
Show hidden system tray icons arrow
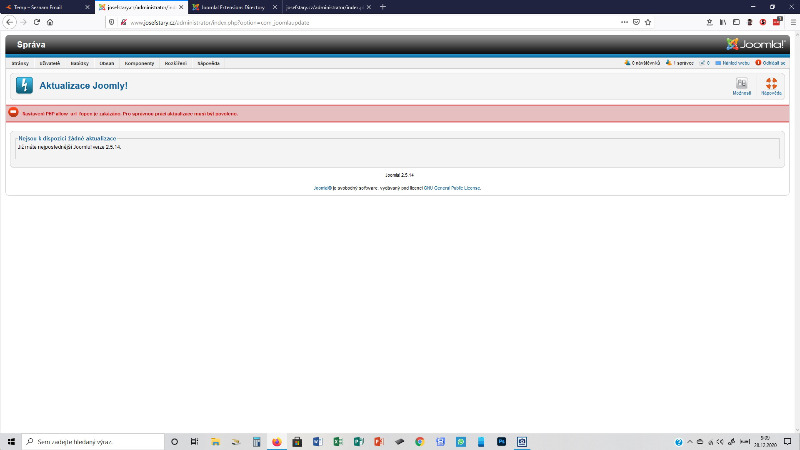tap(690, 441)
